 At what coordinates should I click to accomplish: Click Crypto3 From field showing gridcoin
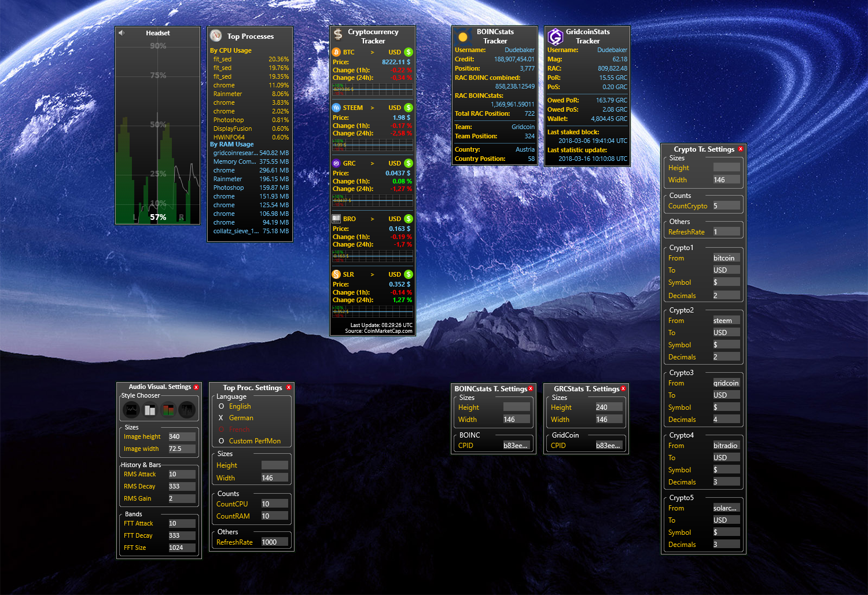(x=726, y=383)
